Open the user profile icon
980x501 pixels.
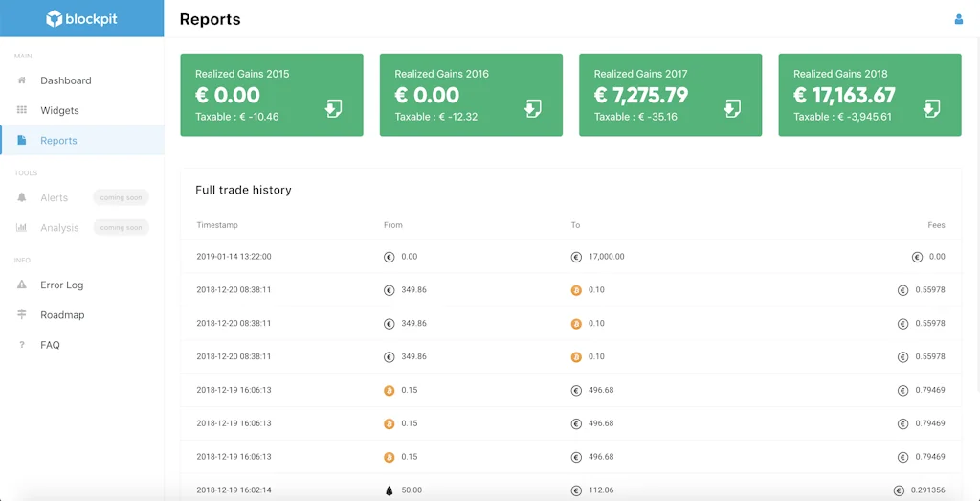pyautogui.click(x=958, y=19)
